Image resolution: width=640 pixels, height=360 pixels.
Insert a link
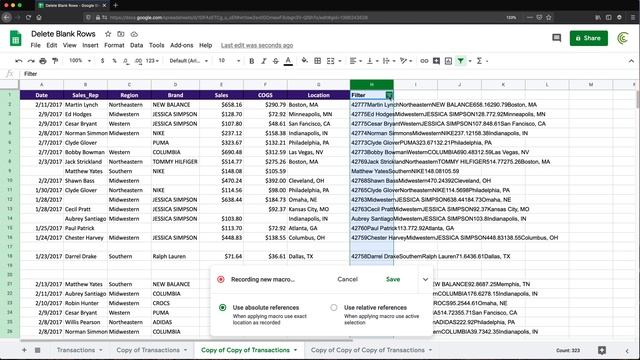[x=424, y=61]
